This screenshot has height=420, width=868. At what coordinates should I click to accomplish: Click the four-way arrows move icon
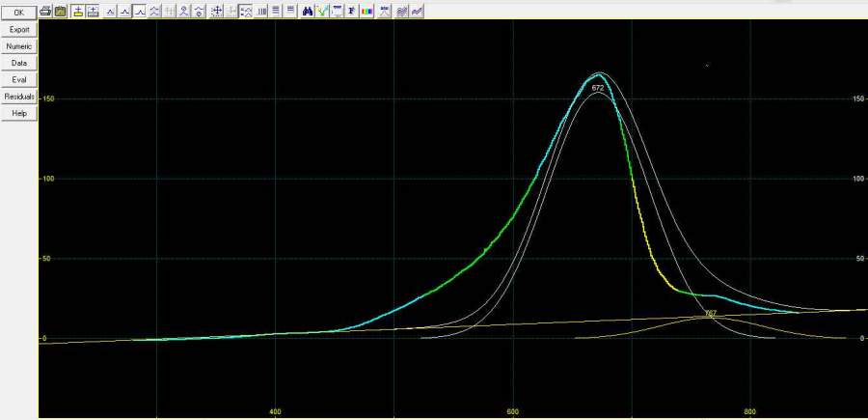click(x=217, y=11)
